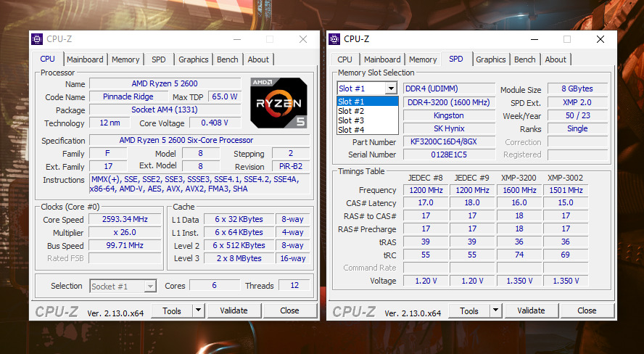The image size is (644, 354).
Task: Click the Technology value 12 nm
Action: click(x=110, y=123)
